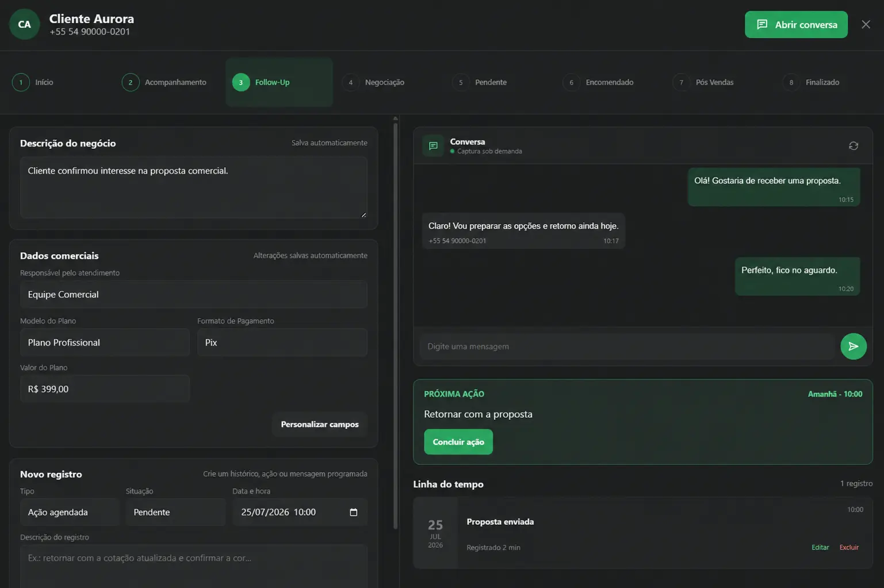Click 'Alterações salvas automaticamente' note
884x588 pixels.
pos(310,255)
